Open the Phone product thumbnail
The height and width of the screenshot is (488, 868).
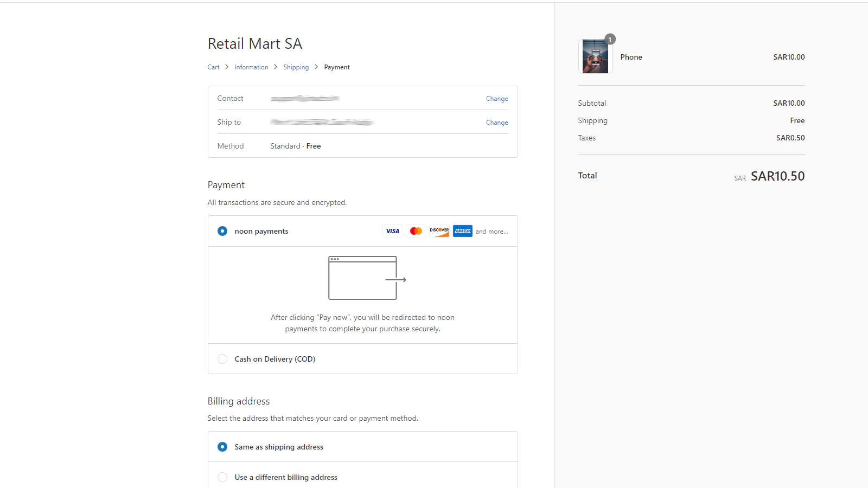click(x=595, y=57)
